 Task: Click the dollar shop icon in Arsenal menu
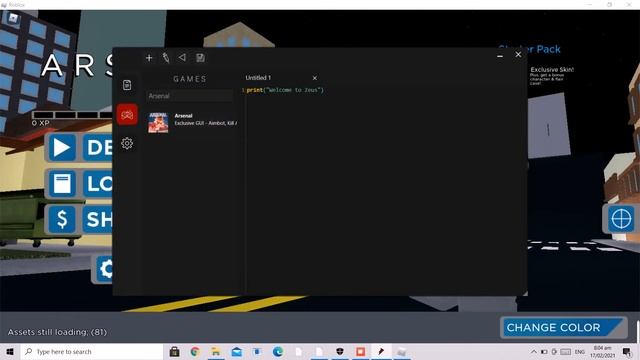[x=62, y=219]
